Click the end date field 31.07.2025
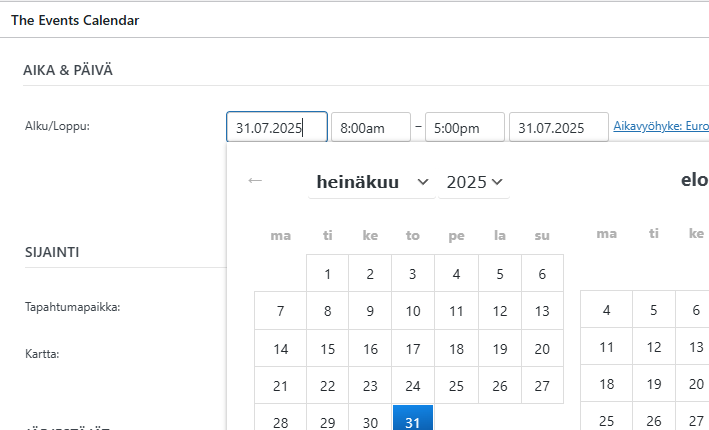Image resolution: width=709 pixels, height=430 pixels. (558, 128)
